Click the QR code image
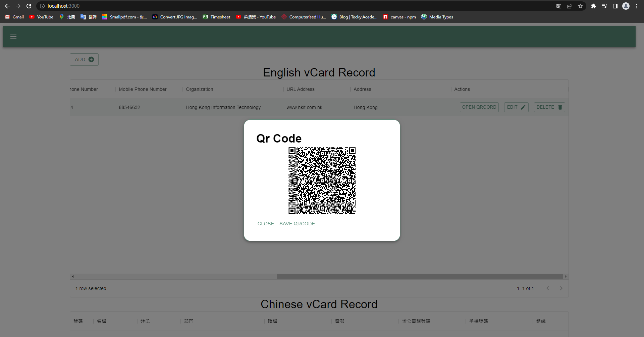Viewport: 644px width, 337px height. coord(322,181)
